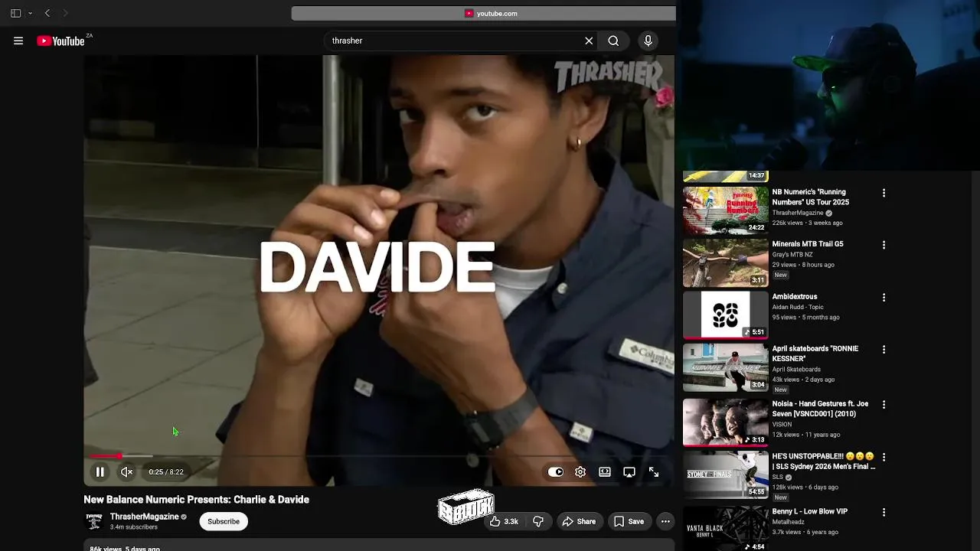The image size is (980, 551).
Task: Open options for Noisia - Hand Gestures video
Action: point(884,405)
